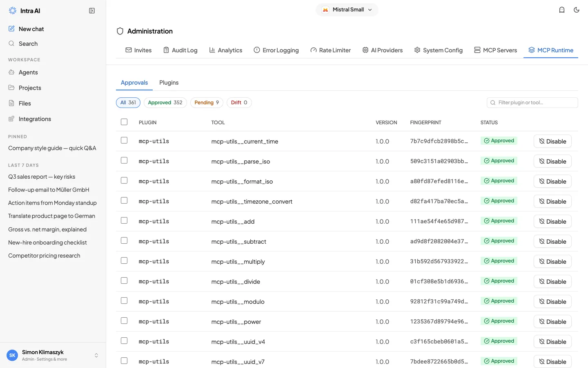The width and height of the screenshot is (588, 368).
Task: Open New-hire onboarding checklist chat
Action: pos(47,242)
